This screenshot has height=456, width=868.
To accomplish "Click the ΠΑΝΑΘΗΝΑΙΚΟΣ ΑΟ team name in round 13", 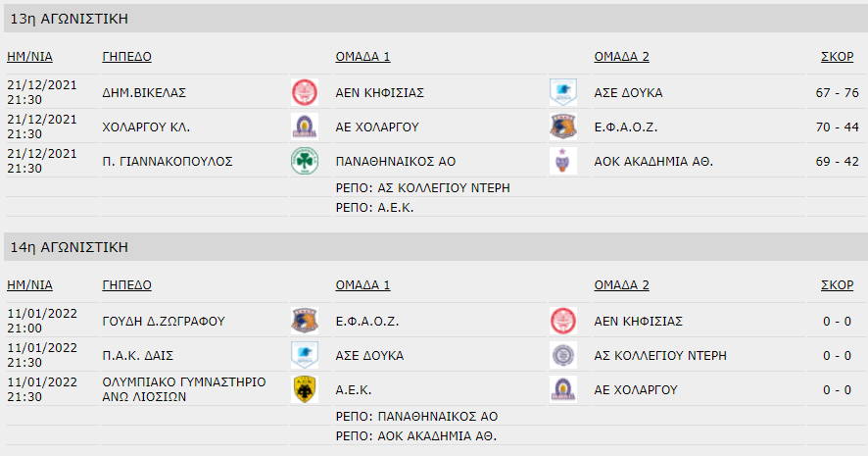I will click(x=395, y=161).
